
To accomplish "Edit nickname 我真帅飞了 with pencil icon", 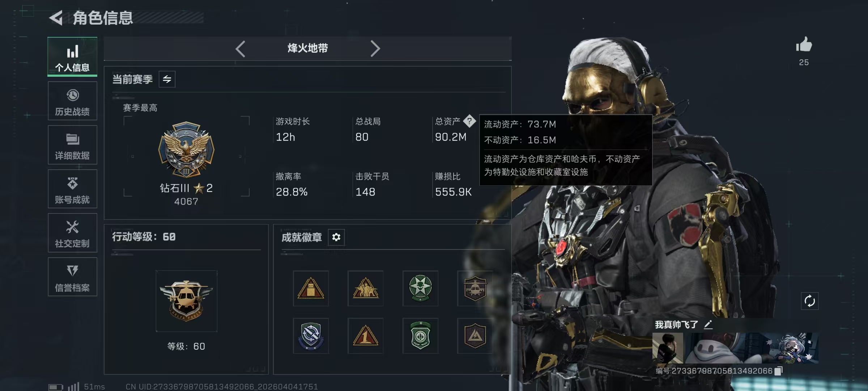I will pyautogui.click(x=708, y=324).
